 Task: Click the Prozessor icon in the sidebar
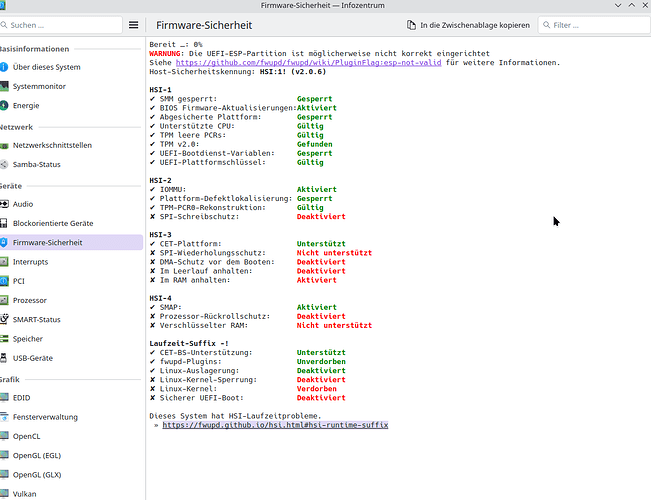(x=4, y=300)
